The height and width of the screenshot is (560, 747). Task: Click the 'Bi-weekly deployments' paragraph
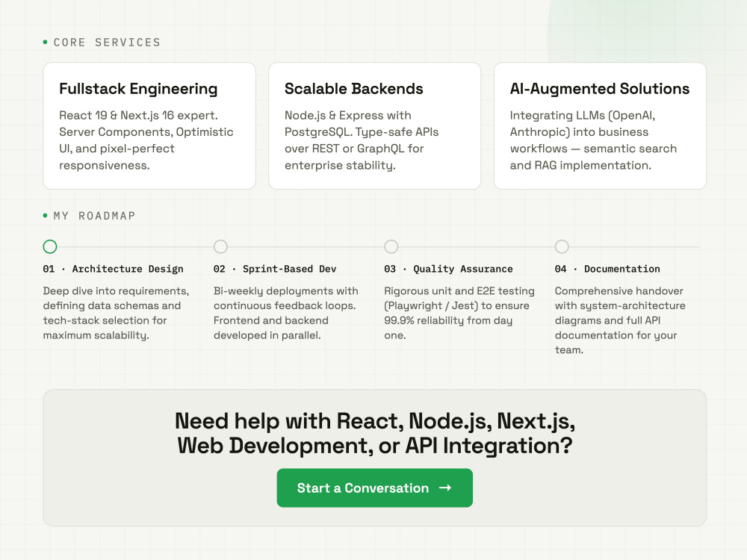pos(286,313)
